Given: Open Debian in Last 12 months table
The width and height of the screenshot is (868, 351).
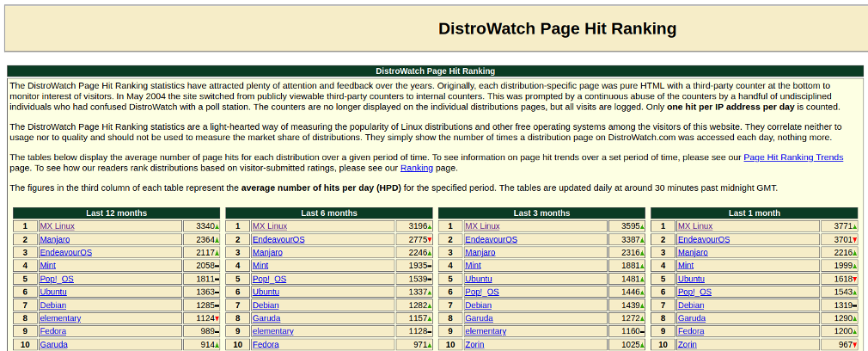Looking at the screenshot, I should pyautogui.click(x=53, y=305).
